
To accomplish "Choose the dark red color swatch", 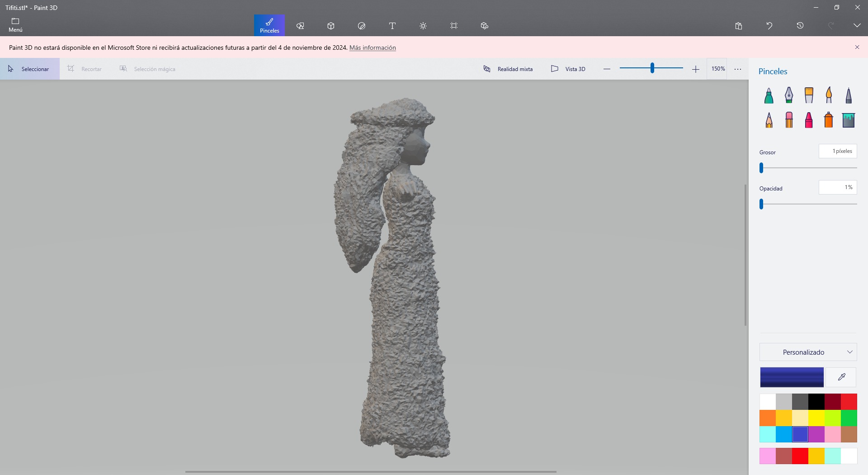I will coord(833,402).
